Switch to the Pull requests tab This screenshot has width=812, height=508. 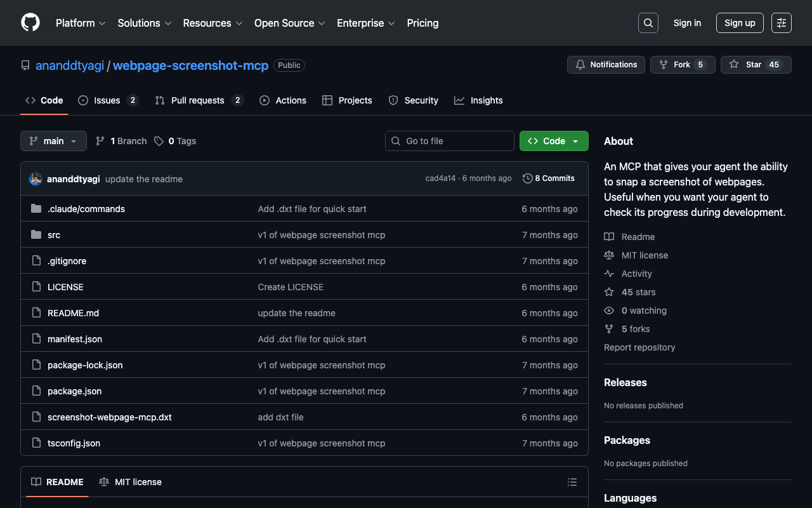(197, 100)
